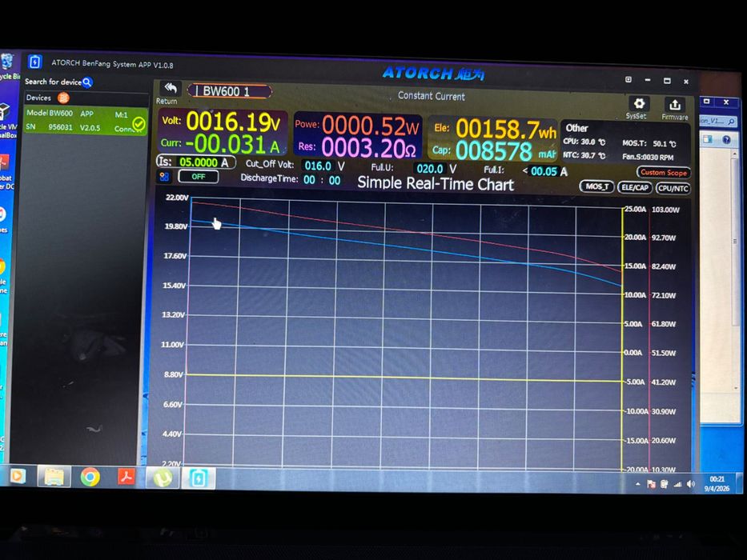Open the Firmware upload icon
The image size is (747, 560).
pos(675,104)
